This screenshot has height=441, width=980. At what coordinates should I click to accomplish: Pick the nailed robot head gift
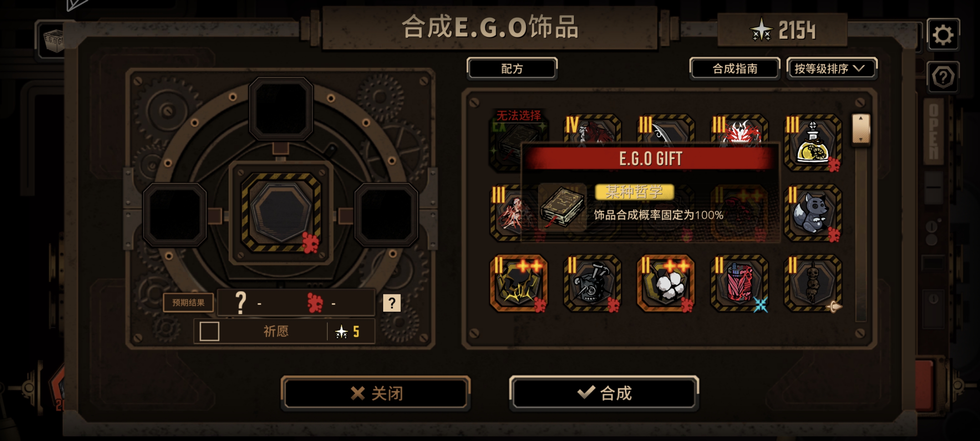click(x=592, y=283)
